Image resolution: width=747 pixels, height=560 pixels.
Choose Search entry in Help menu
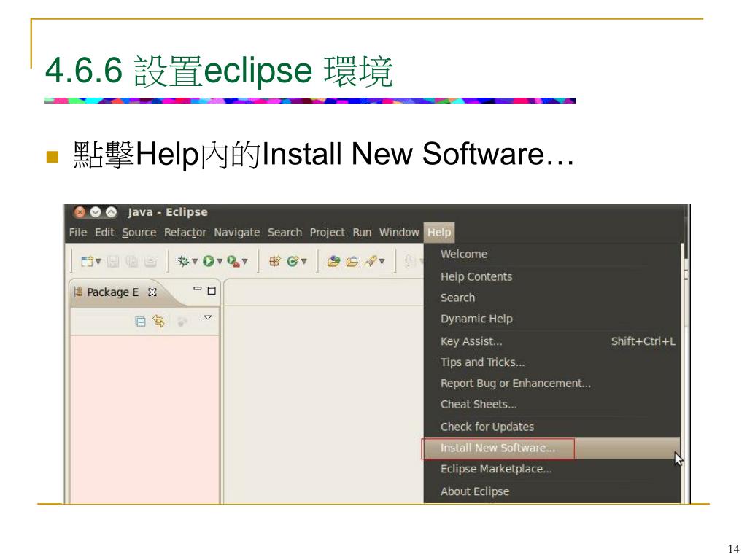(x=551, y=297)
